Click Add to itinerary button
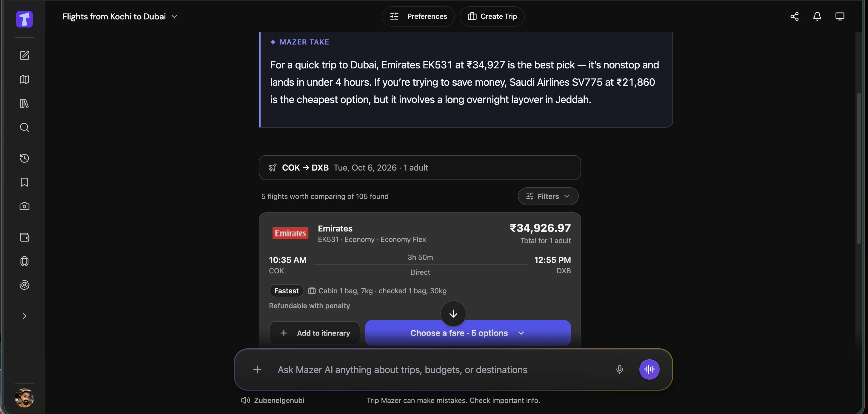The height and width of the screenshot is (414, 868). pyautogui.click(x=314, y=333)
